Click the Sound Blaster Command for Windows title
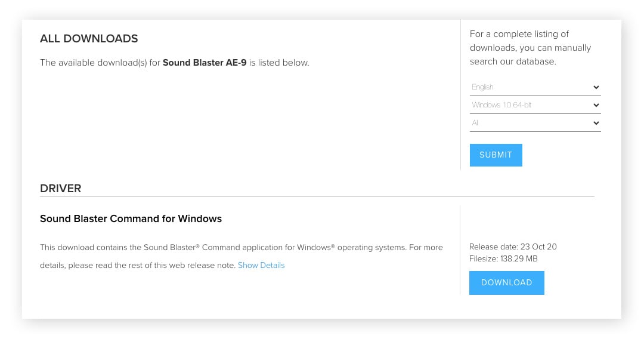 (131, 218)
